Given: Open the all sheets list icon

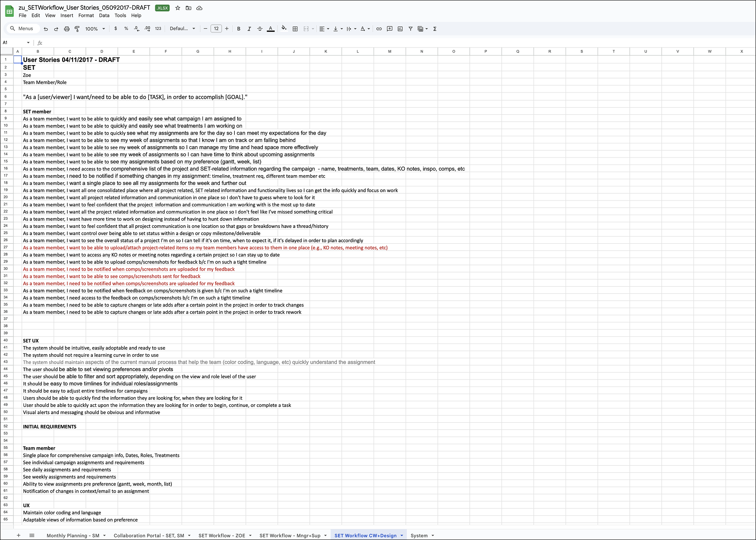Looking at the screenshot, I should (x=32, y=535).
